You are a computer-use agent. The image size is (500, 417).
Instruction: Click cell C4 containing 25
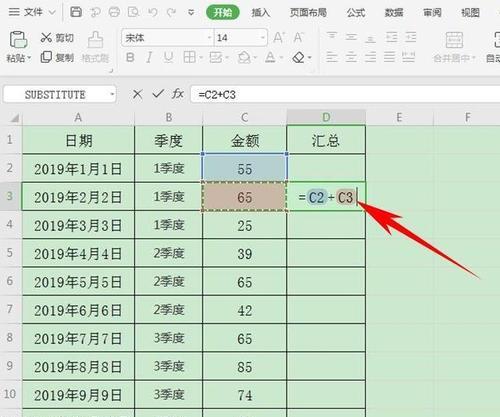[245, 225]
